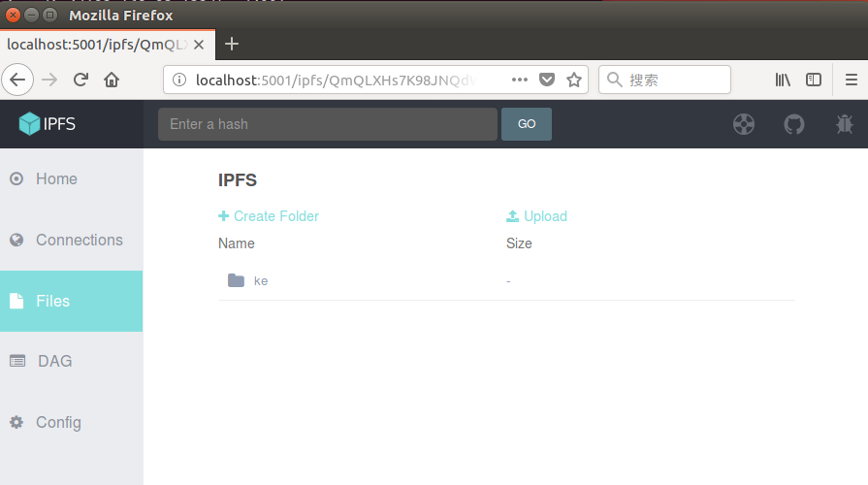
Task: Click the Firefox forward arrow
Action: [49, 80]
